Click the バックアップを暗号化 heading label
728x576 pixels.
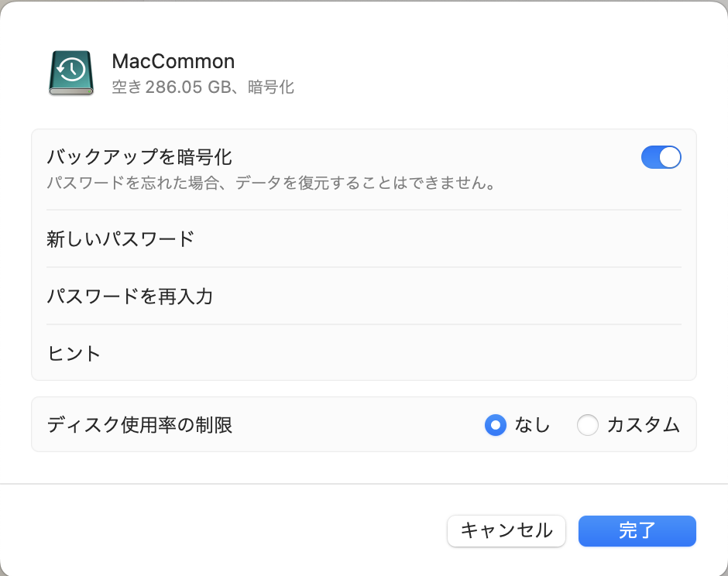point(139,157)
